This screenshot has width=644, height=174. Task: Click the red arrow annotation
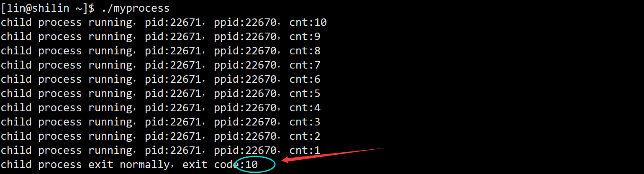(x=333, y=154)
